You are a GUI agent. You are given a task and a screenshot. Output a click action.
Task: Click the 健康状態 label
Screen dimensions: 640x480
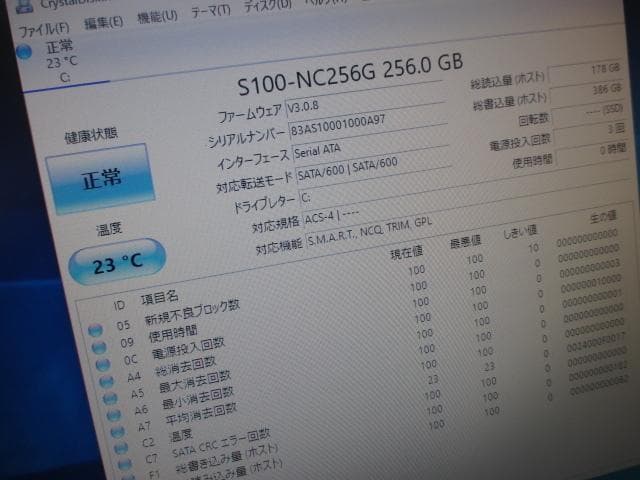(91, 135)
